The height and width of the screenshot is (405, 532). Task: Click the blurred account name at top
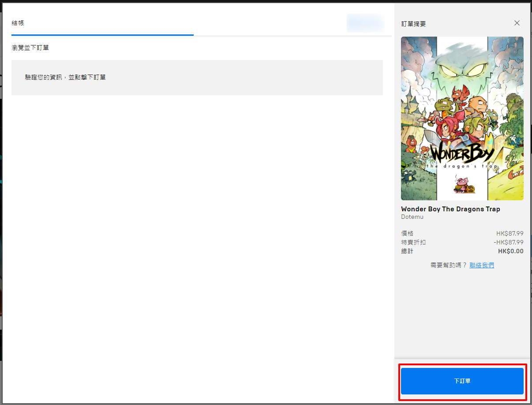(x=365, y=23)
